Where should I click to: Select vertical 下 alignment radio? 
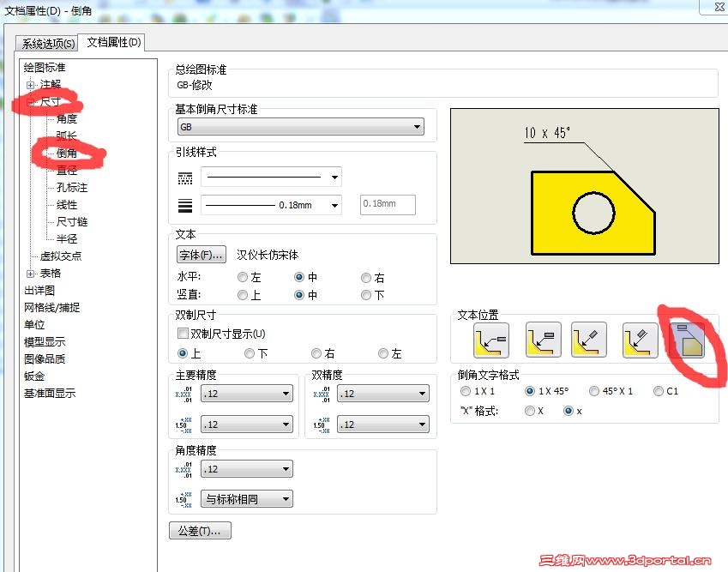tap(366, 295)
